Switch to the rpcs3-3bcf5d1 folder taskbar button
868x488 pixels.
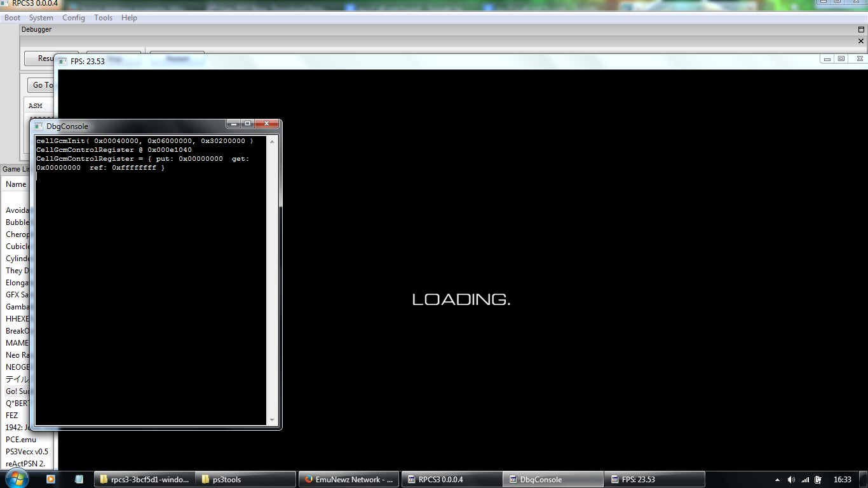point(145,480)
